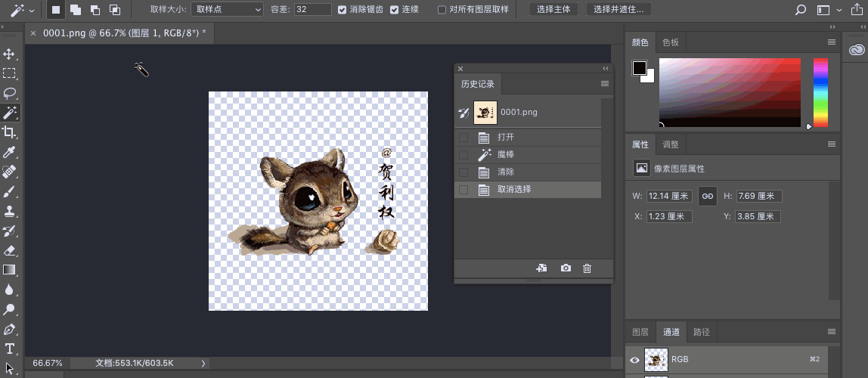
Task: Select the Path Selection tool
Action: [9, 367]
